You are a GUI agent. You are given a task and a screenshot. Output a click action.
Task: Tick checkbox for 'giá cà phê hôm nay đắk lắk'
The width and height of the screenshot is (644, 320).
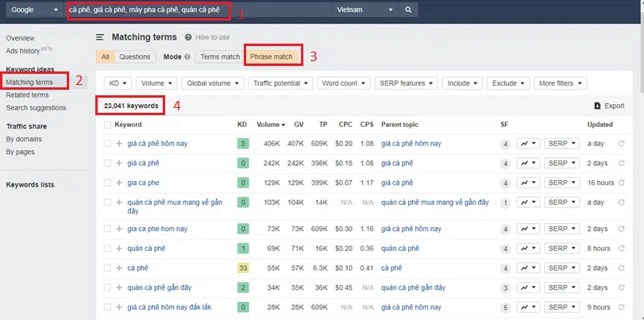pyautogui.click(x=107, y=307)
